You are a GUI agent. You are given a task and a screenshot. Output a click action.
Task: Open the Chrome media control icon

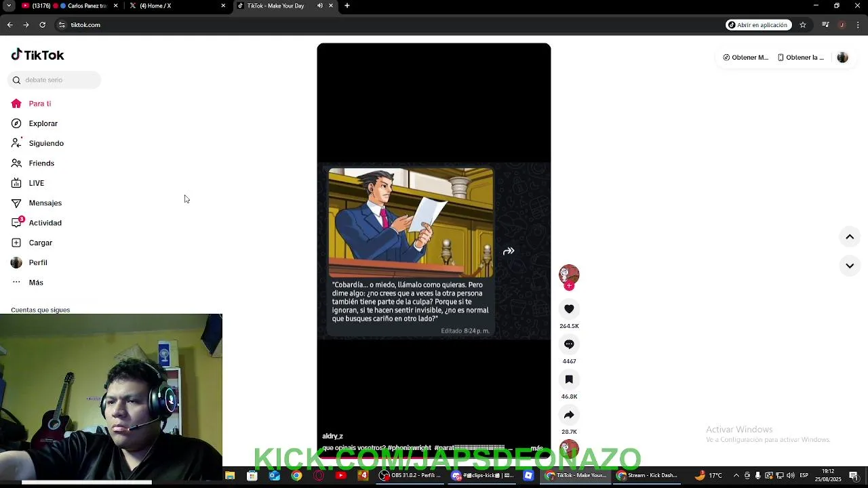825,25
